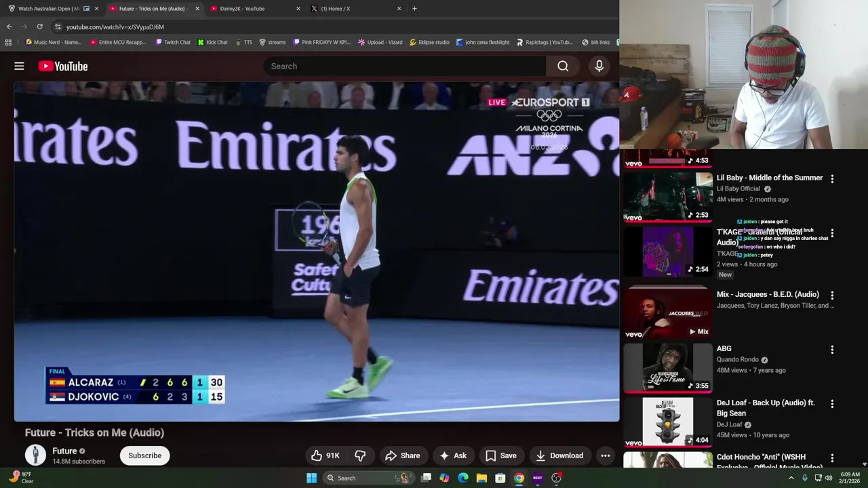Subscribe to the Future channel

coord(145,455)
